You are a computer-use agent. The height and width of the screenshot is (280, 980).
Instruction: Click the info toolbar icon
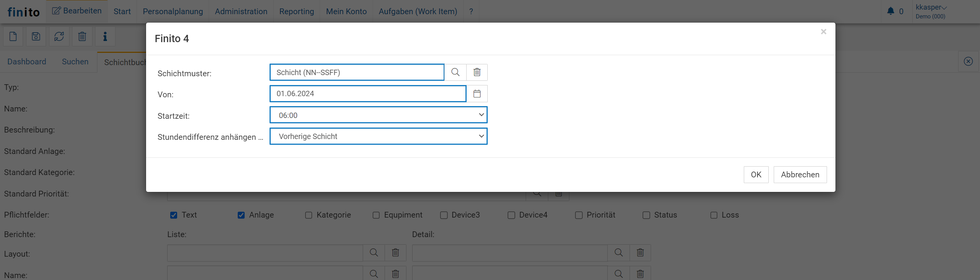[x=105, y=37]
